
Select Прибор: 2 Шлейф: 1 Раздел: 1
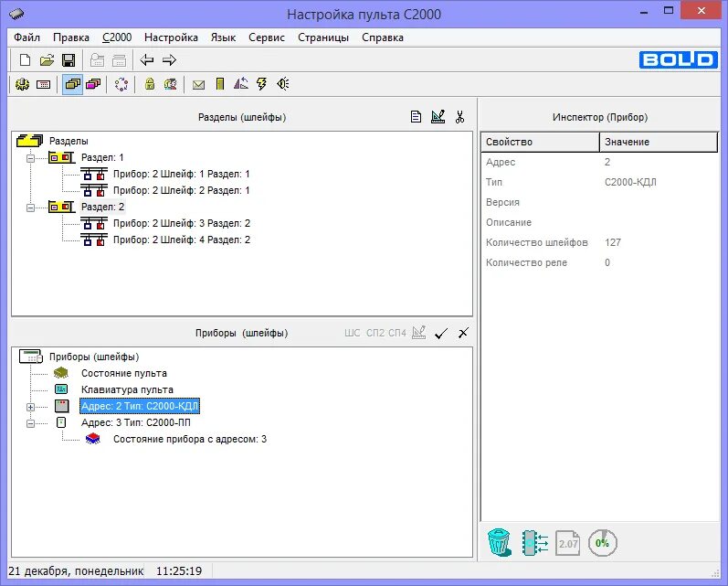coord(182,174)
